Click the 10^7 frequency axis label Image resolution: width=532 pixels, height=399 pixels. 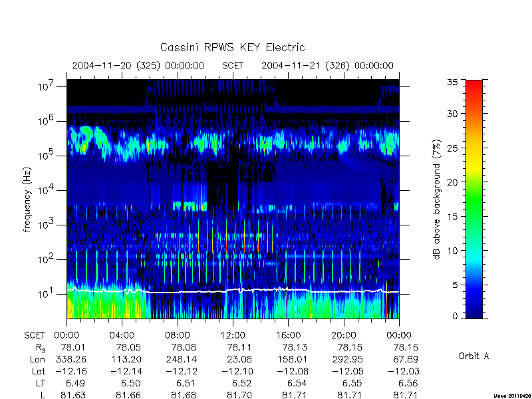click(x=47, y=86)
